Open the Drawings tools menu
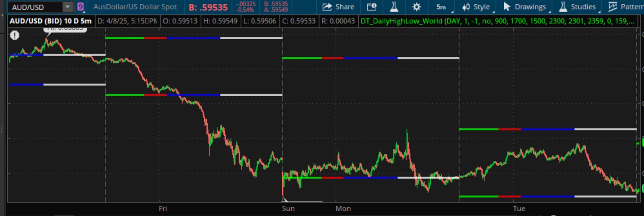 tap(525, 7)
